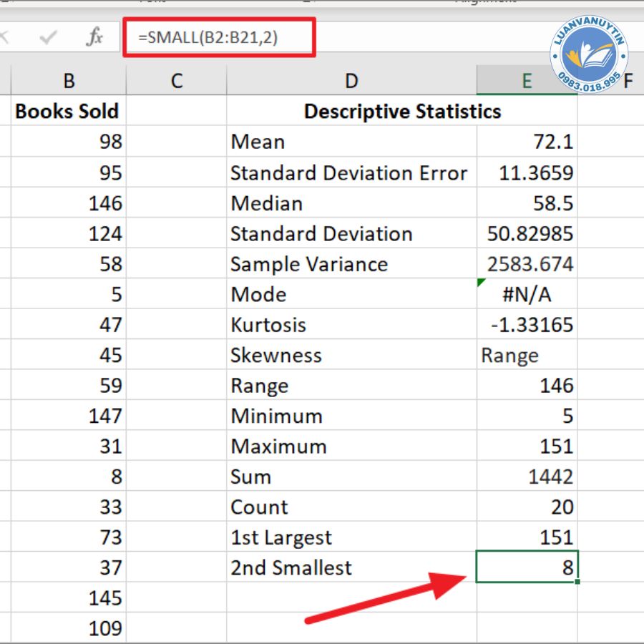644x644 pixels.
Task: Click the Enter checkmark in formula bar
Action: [48, 38]
